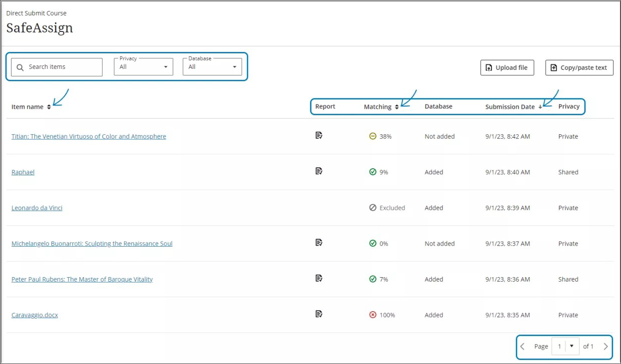
Task: Open report icon for Caravaggio.docx row
Action: pos(319,314)
